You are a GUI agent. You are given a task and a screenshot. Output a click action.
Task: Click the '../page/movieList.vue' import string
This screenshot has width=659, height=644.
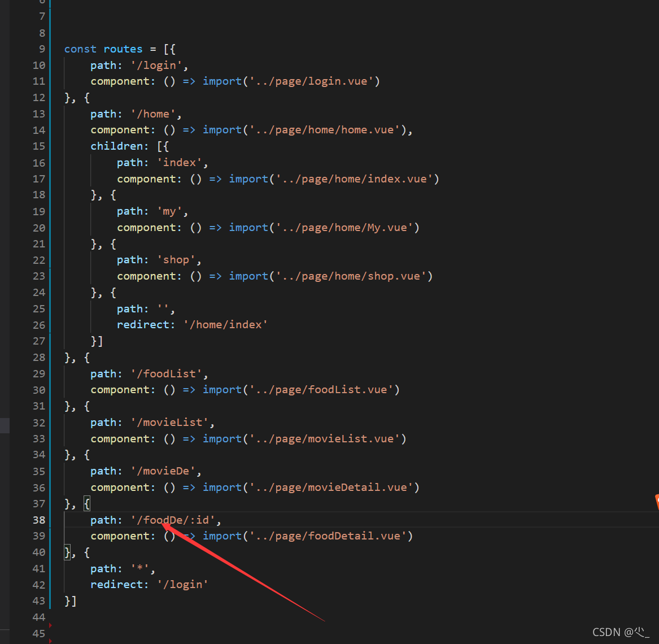pos(325,439)
